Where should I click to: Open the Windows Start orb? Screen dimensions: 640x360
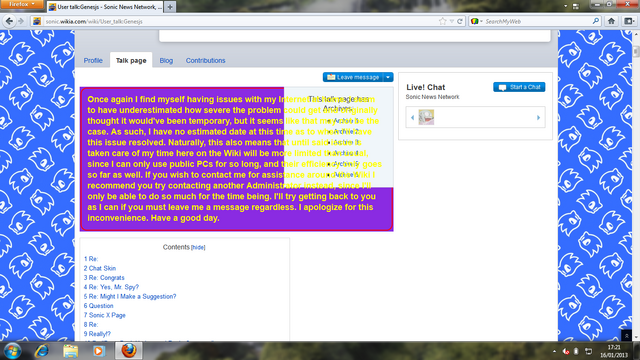pos(13,351)
